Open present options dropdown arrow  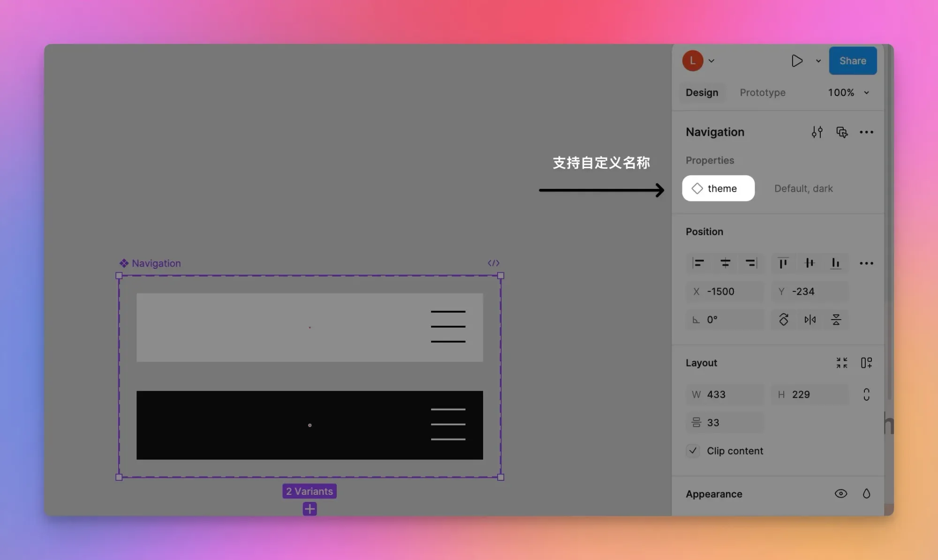tap(818, 61)
